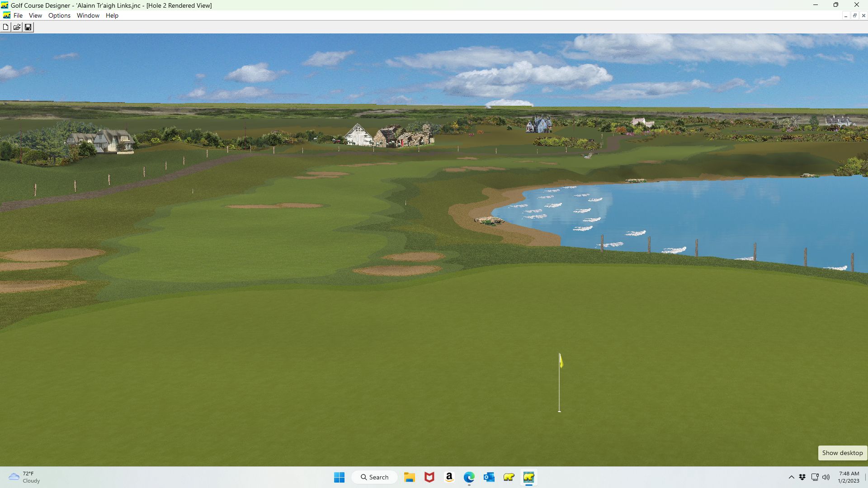Screen dimensions: 868x488
Task: Open the golf game taskbar icon left of the active one
Action: click(x=509, y=477)
